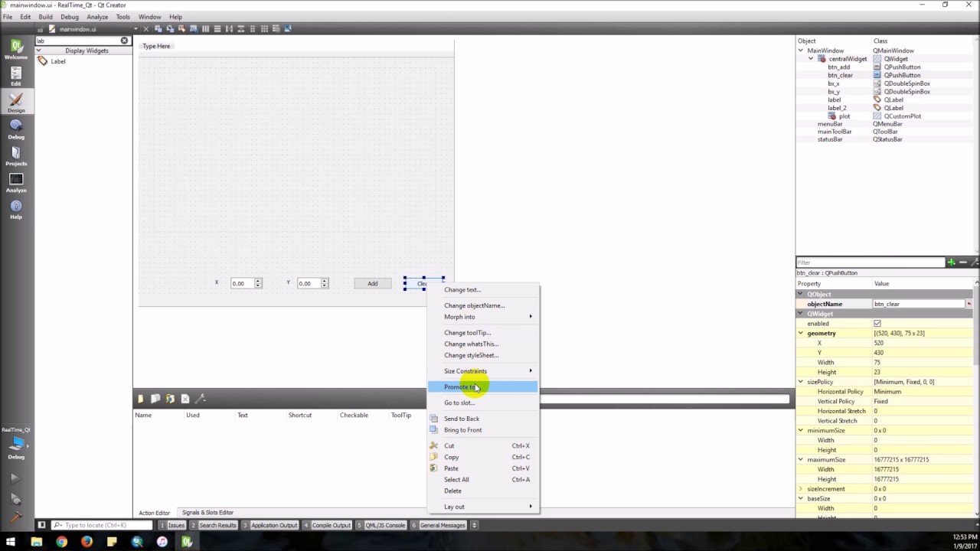This screenshot has height=551, width=980.
Task: Toggle the enabled property checkbox
Action: pyautogui.click(x=877, y=324)
